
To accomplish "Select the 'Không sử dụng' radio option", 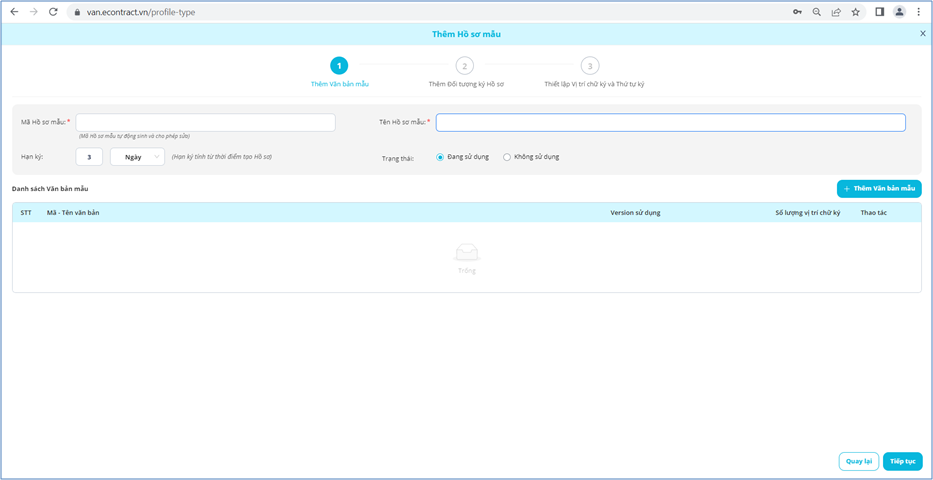I will coord(507,157).
